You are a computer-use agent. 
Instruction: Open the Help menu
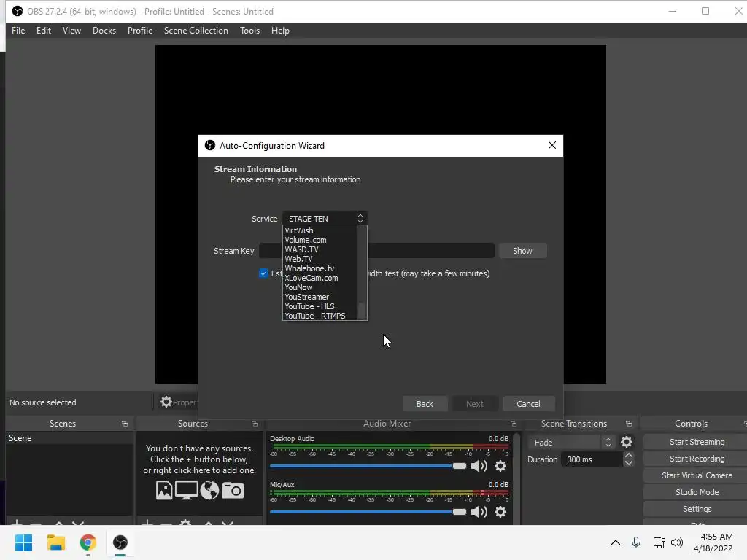coord(280,31)
